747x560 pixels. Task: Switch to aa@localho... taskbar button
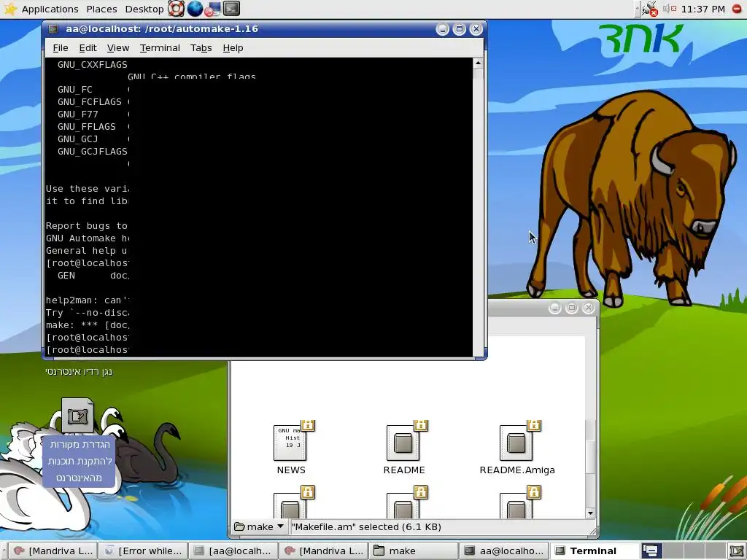pyautogui.click(x=503, y=551)
